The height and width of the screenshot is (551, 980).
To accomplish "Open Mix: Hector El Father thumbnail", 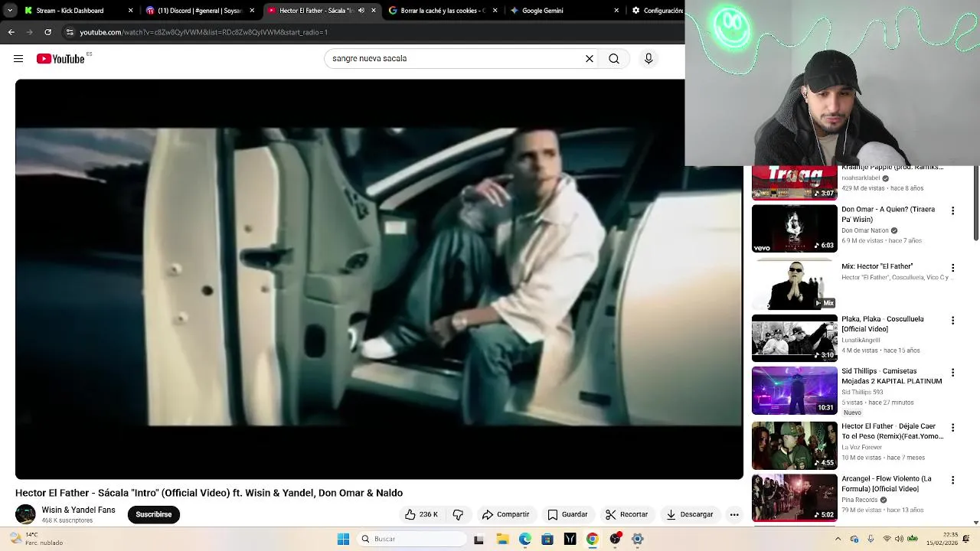I will [x=795, y=285].
